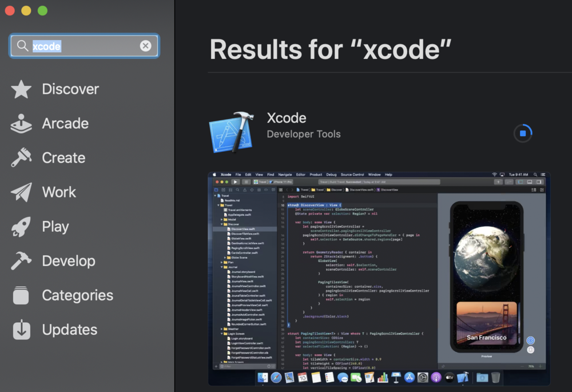This screenshot has height=392, width=572.
Task: Select the Create paintbrush icon
Action: (21, 158)
